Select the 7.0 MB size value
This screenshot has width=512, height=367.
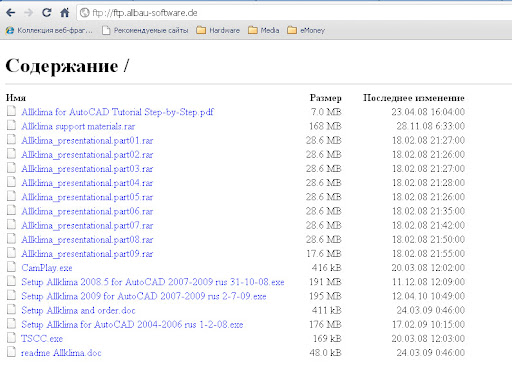pyautogui.click(x=326, y=112)
